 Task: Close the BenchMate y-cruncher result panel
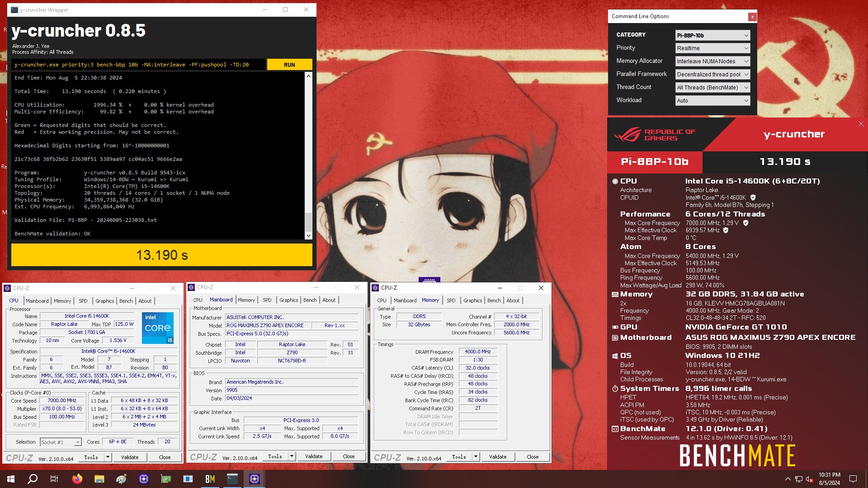(861, 124)
